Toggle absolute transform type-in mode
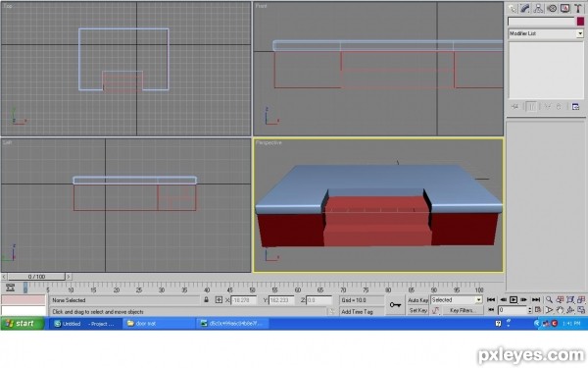Viewport: 588px width, 368px height. (x=219, y=299)
